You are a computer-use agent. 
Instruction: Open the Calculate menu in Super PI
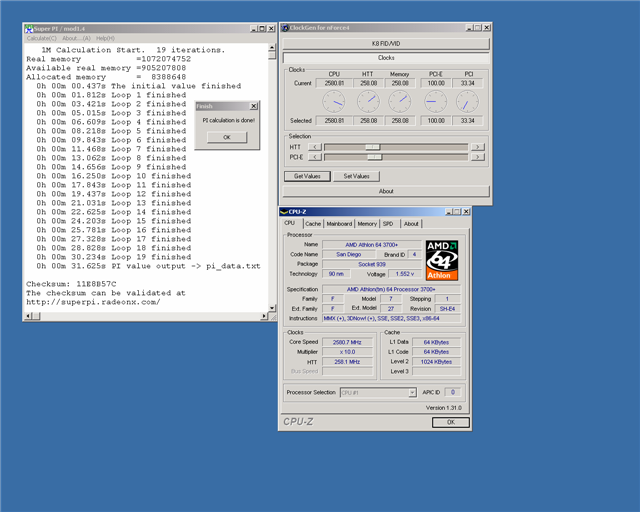(40, 38)
